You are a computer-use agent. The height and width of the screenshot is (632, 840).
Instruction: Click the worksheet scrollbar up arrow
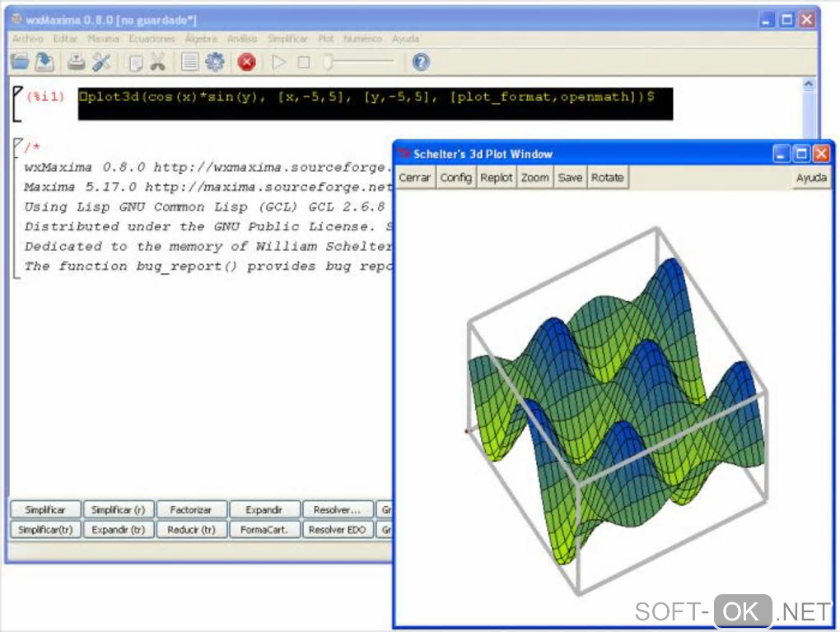click(x=809, y=84)
